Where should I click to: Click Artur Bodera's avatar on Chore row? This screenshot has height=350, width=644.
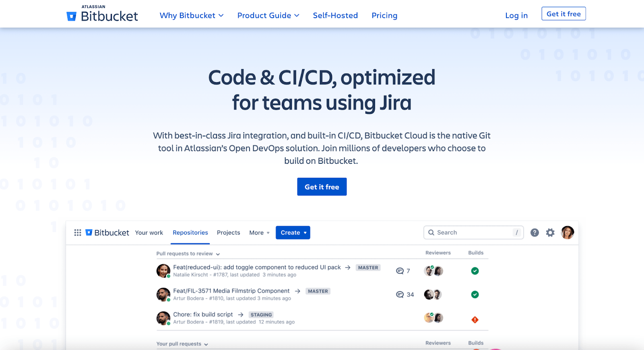click(x=163, y=318)
